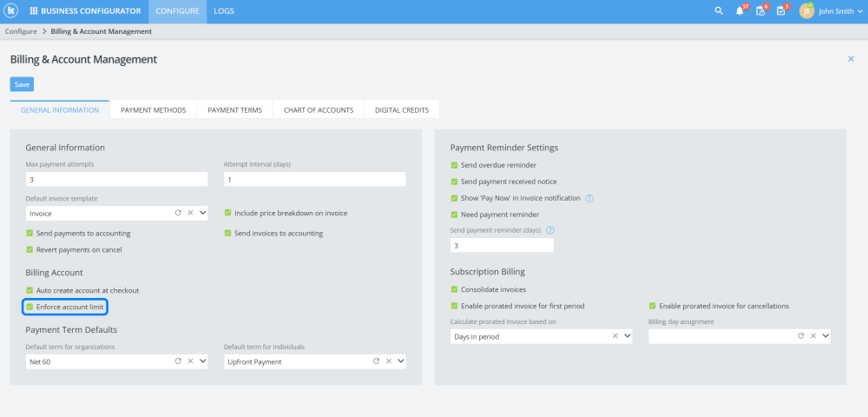
Task: Open the notifications bell
Action: (740, 11)
